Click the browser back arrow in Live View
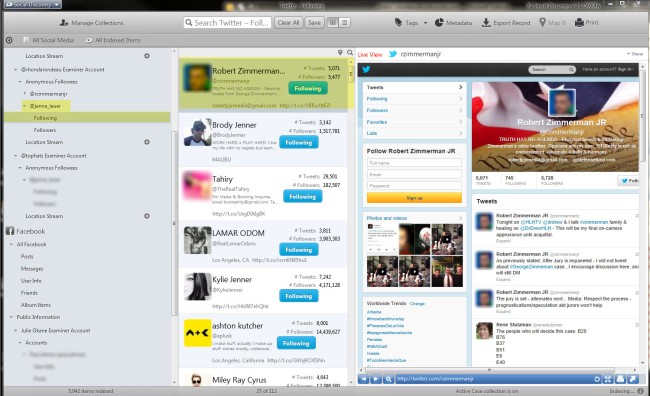Screen dimensions: 650x396 pyautogui.click(x=364, y=379)
